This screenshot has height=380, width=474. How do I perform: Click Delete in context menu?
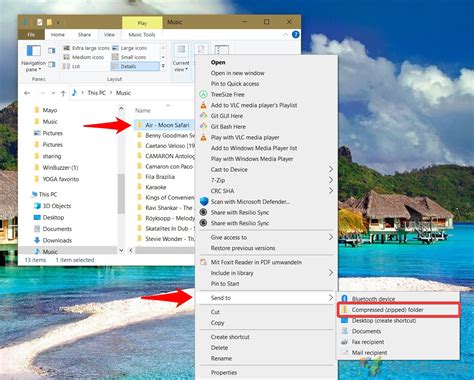click(x=219, y=348)
